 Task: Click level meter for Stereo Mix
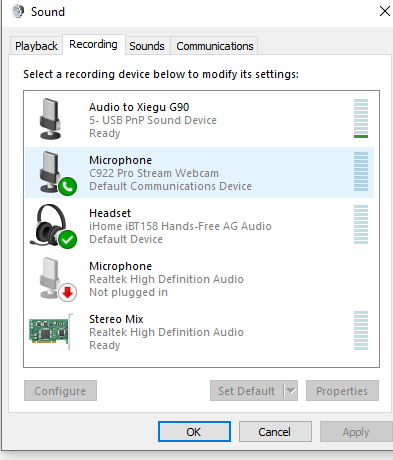pyautogui.click(x=361, y=330)
